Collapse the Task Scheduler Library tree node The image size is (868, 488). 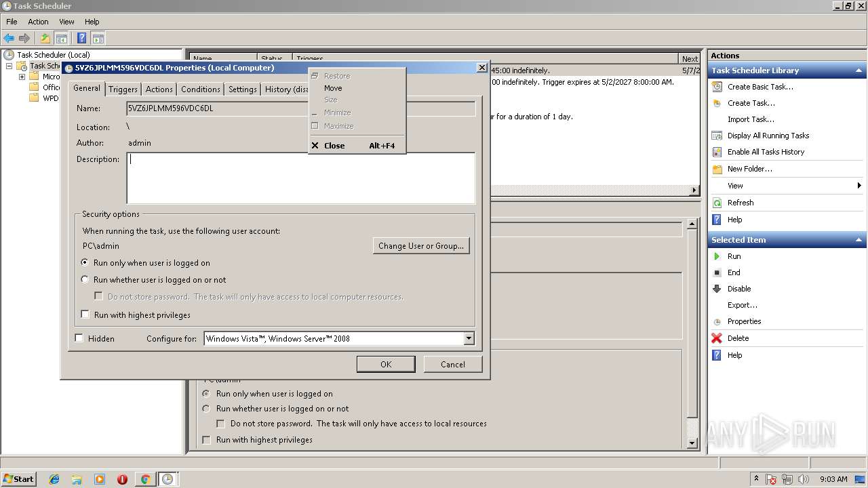coord(9,66)
